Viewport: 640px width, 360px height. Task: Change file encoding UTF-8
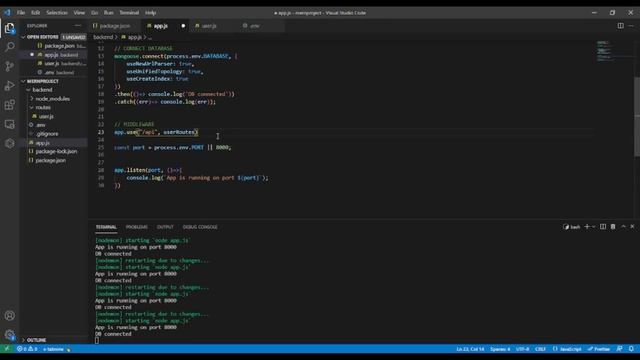(522, 349)
